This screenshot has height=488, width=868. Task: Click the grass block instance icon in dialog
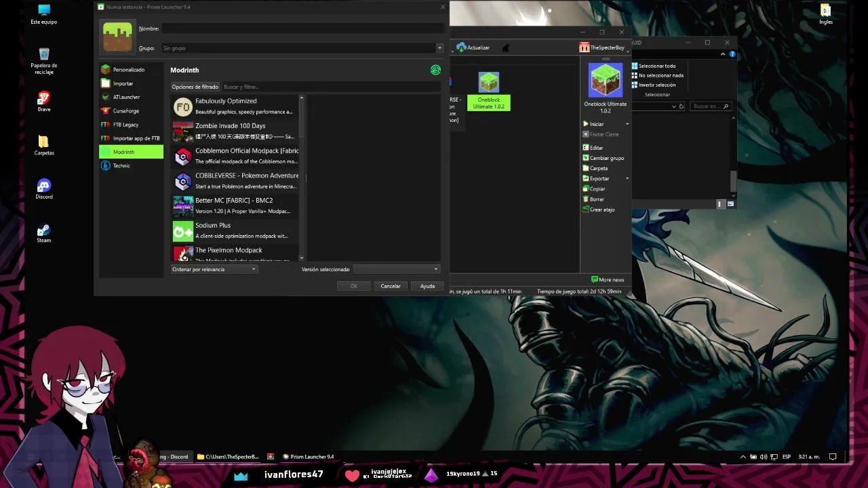(x=117, y=37)
